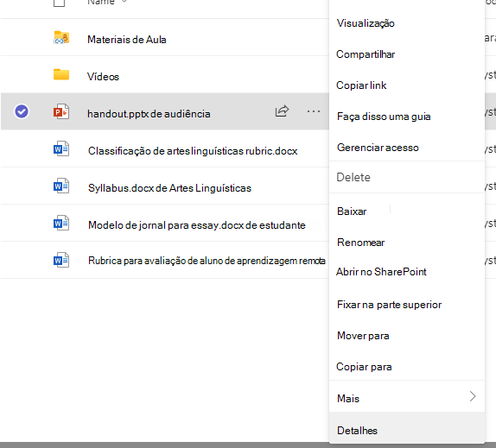Click the Word icon for Rubrica para avaliação

(x=61, y=260)
